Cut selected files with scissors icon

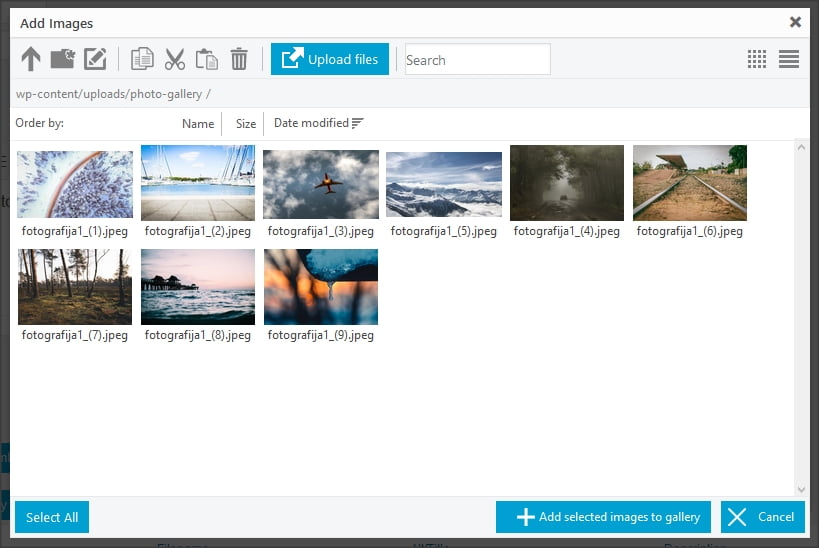(x=175, y=59)
